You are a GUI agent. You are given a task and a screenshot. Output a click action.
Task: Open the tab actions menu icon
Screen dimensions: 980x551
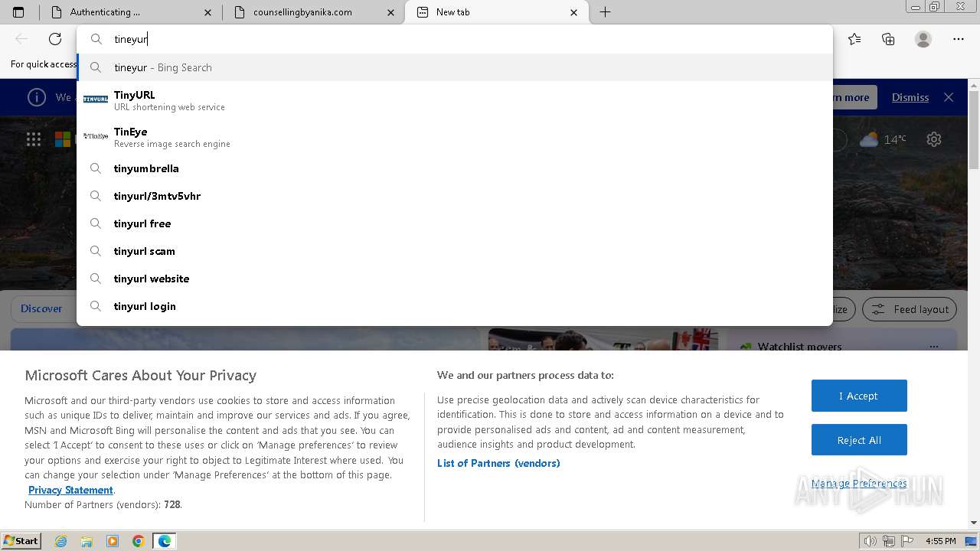18,12
